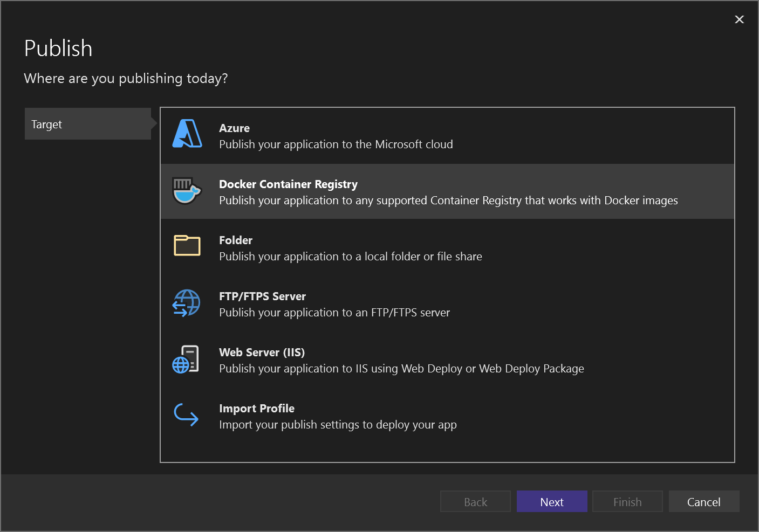Click the disabled Finish button
The height and width of the screenshot is (532, 759).
click(627, 501)
